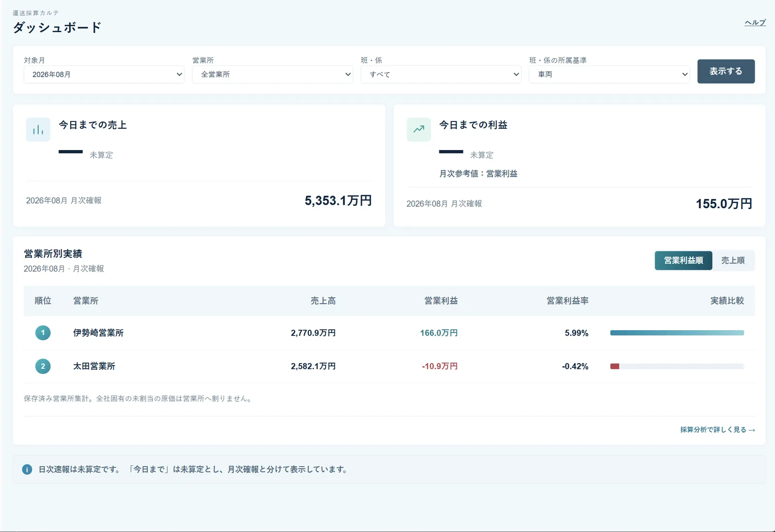The height and width of the screenshot is (532, 775).
Task: Click the 太田営業所 office name
Action: click(x=94, y=366)
